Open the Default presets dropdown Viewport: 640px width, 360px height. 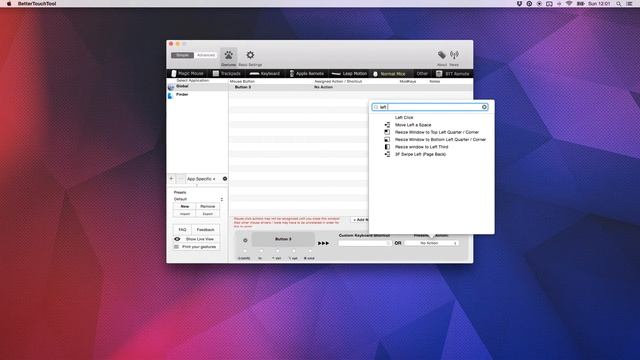(x=198, y=199)
